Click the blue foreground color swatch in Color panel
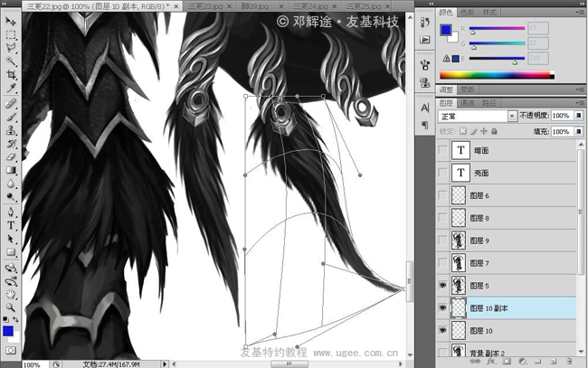The width and height of the screenshot is (588, 368). pyautogui.click(x=444, y=29)
